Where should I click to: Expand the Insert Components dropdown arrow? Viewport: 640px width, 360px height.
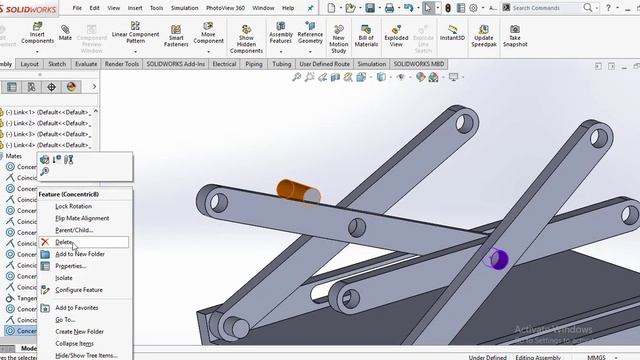tap(37, 52)
